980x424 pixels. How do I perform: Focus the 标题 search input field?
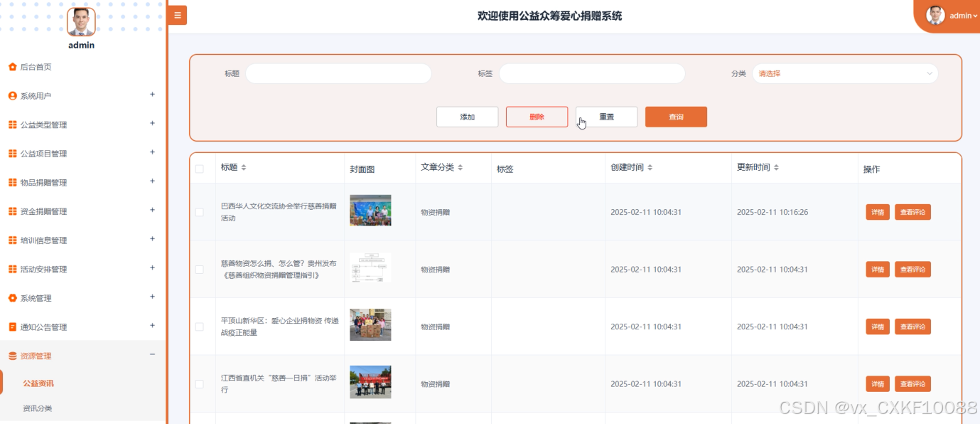pos(338,73)
